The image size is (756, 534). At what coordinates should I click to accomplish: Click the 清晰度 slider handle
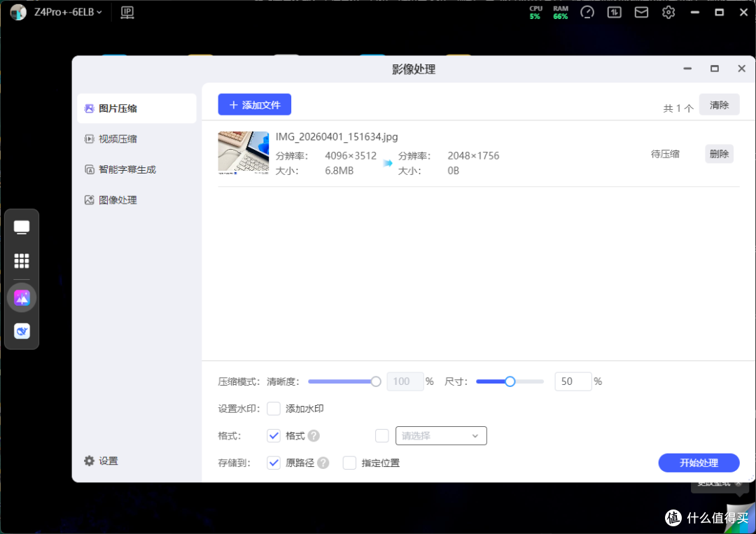[x=376, y=381]
